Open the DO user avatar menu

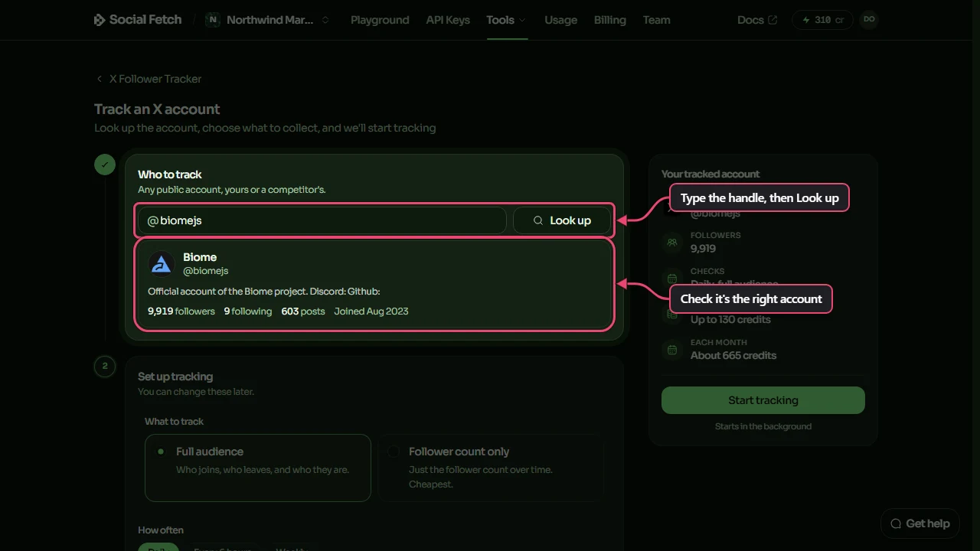868,20
